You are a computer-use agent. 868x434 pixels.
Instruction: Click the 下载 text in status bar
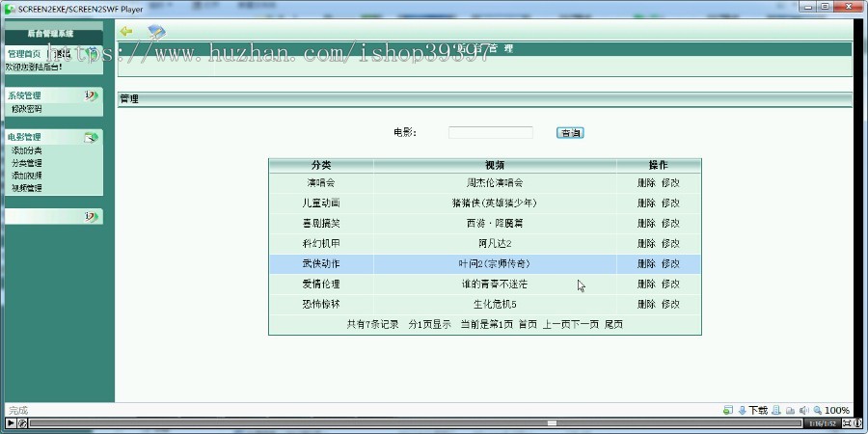[758, 410]
